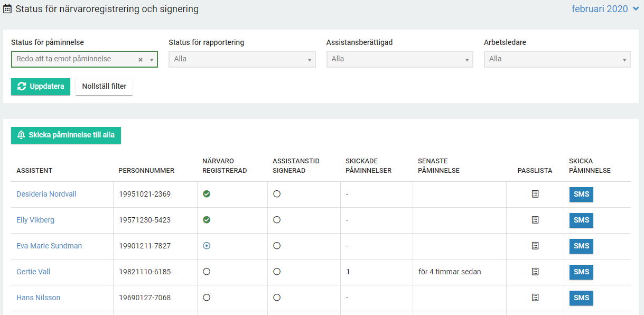Open shift list icon for Gertie Vall
644x315 pixels.
[x=535, y=272]
